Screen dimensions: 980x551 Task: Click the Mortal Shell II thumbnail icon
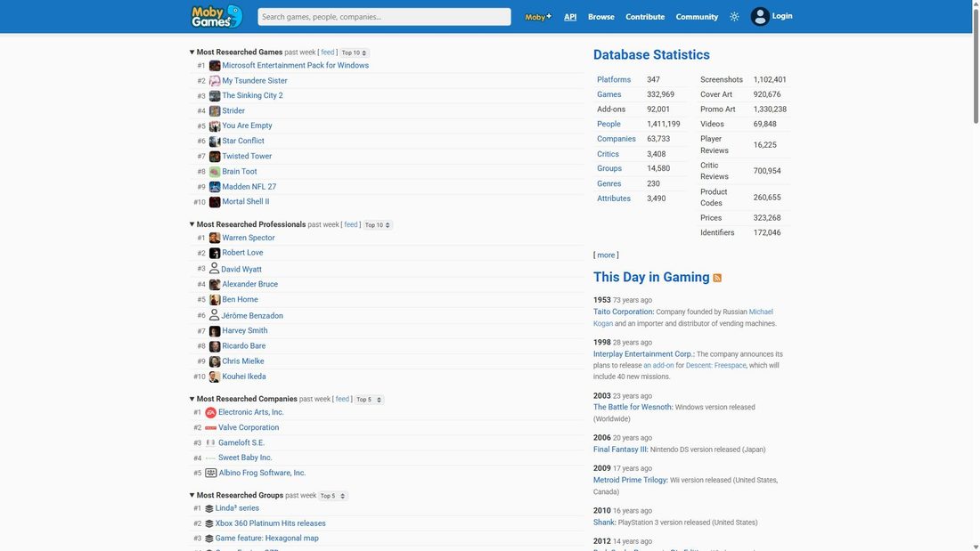(x=215, y=202)
